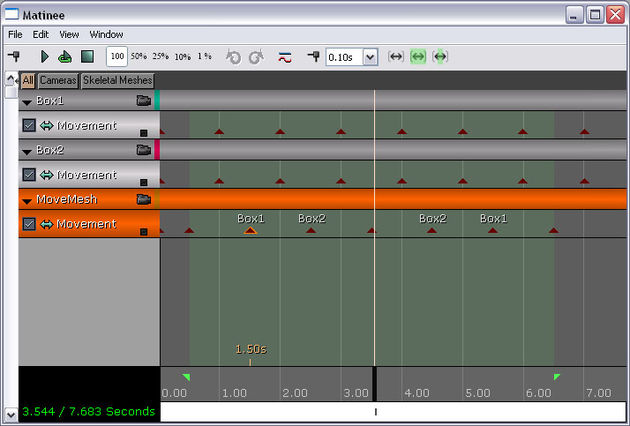630x426 pixels.
Task: Select MoveMesh keyframe labeled Box1 near 5.50
Action: click(x=493, y=230)
